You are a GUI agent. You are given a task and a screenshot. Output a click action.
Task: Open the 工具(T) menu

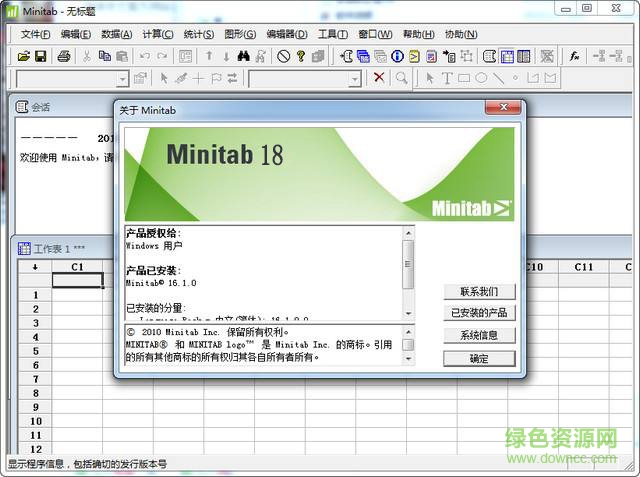click(333, 34)
